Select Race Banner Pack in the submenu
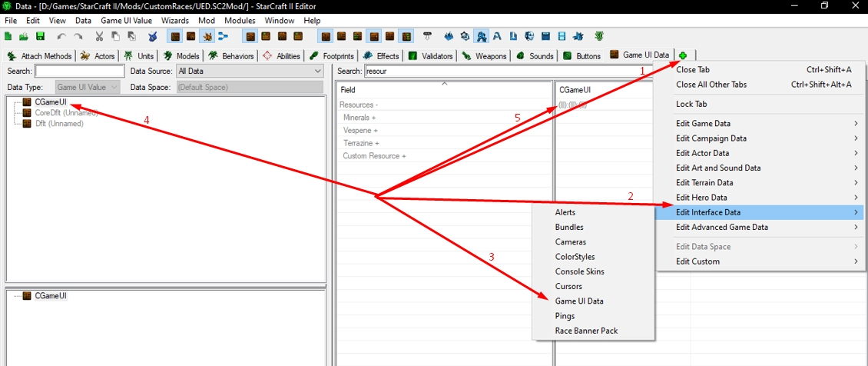 click(x=593, y=331)
